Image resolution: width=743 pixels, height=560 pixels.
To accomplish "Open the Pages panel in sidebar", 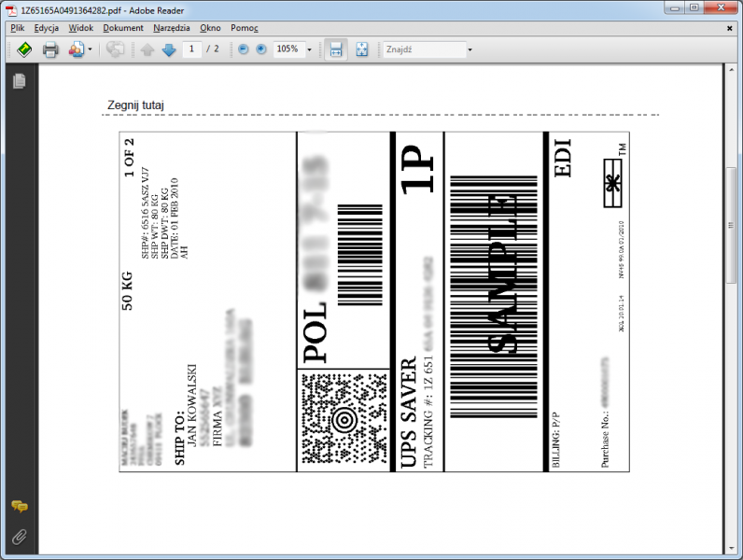I will (x=19, y=81).
